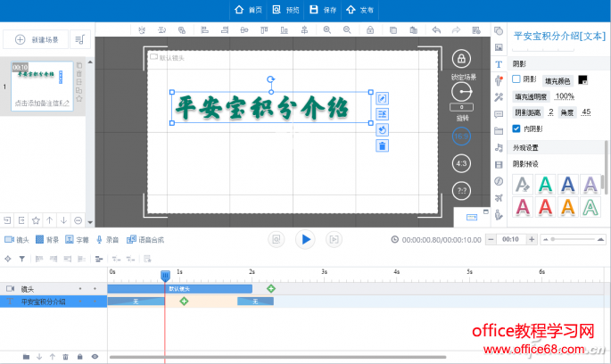
Task: Lock the scene with 锁定场景 icon
Action: coord(461,60)
